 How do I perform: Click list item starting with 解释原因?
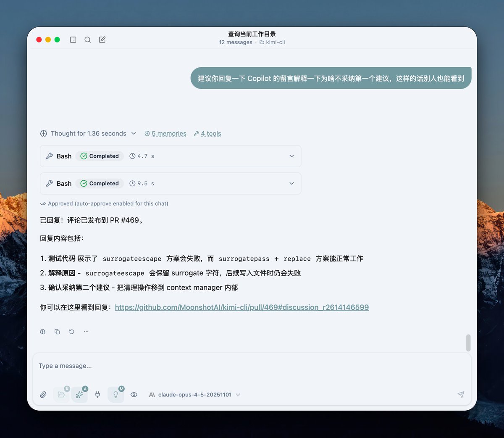click(171, 273)
